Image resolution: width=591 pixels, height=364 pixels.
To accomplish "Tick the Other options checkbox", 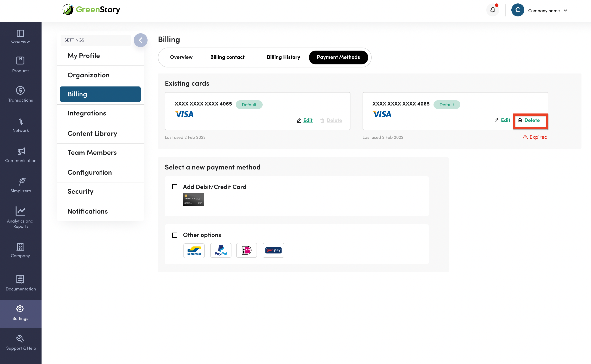I will (x=175, y=235).
